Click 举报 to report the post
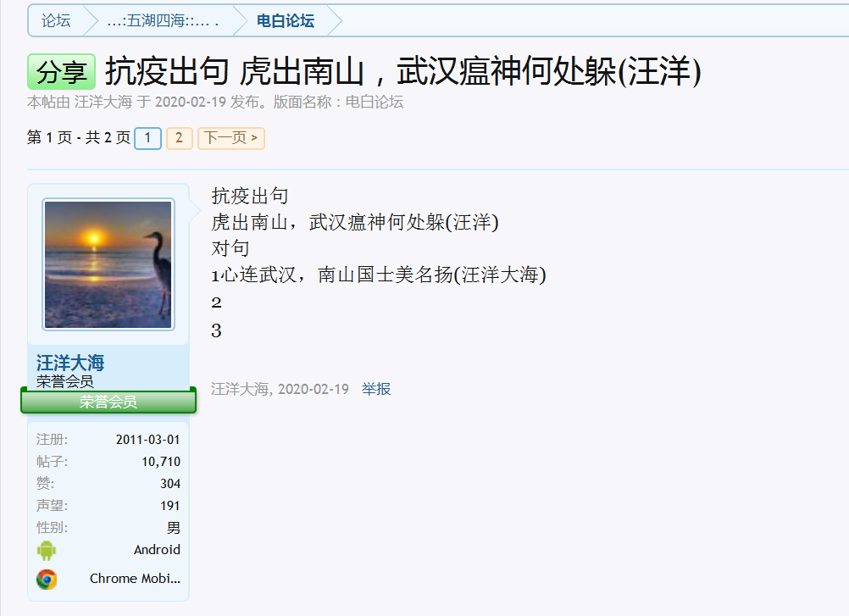Viewport: 849px width, 616px height. [376, 389]
